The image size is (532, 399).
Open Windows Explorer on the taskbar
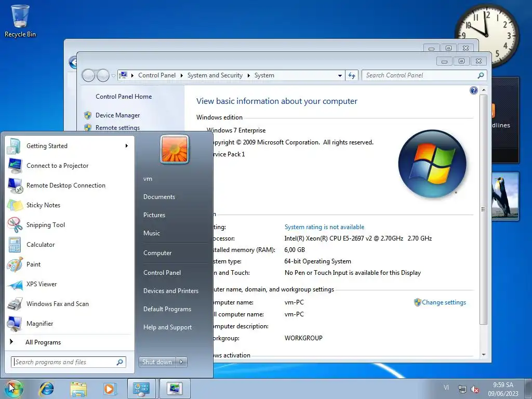pos(78,389)
